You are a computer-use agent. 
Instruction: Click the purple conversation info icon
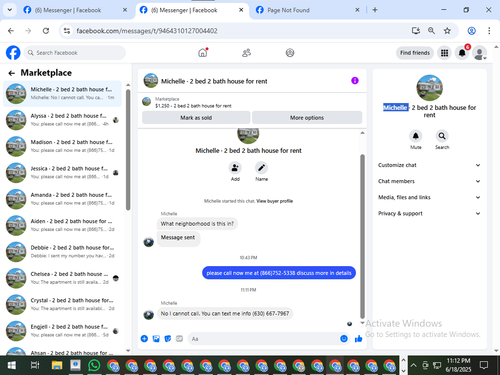tap(355, 81)
